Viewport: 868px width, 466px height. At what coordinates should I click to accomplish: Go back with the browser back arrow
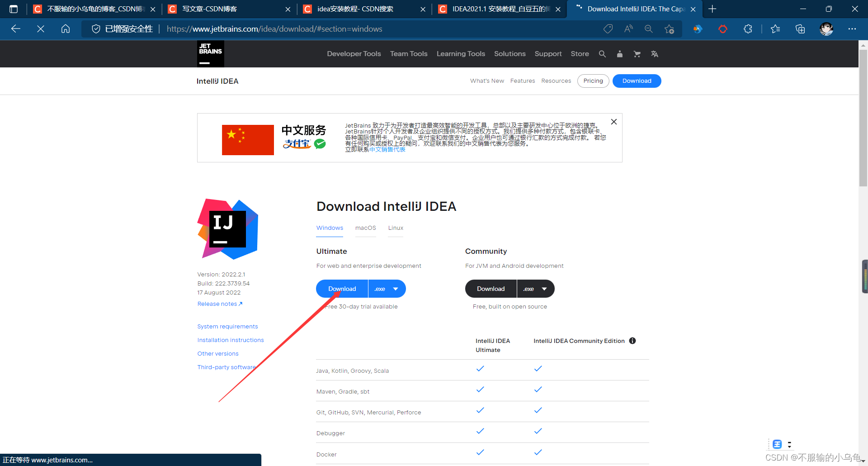16,29
